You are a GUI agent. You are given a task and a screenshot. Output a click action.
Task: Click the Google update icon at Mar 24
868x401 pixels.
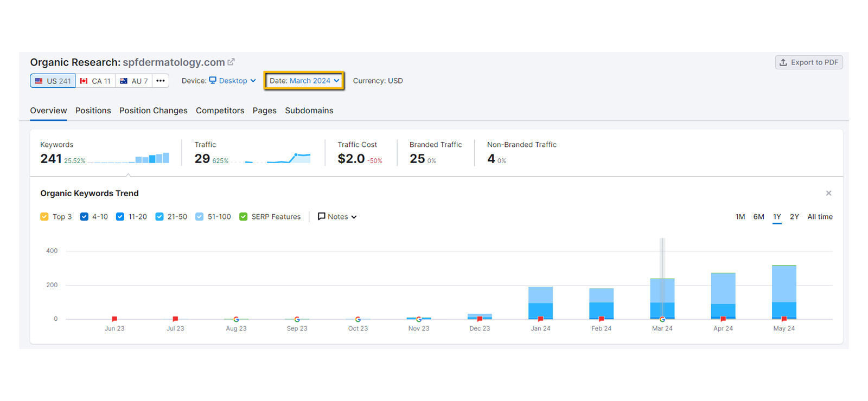662,319
